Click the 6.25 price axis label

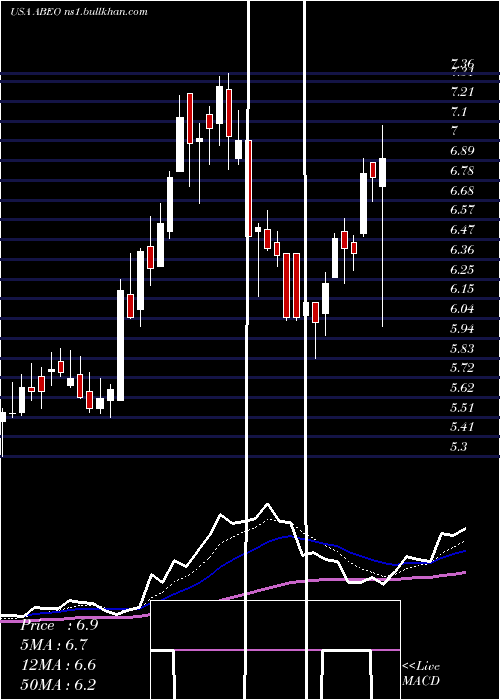tap(462, 270)
